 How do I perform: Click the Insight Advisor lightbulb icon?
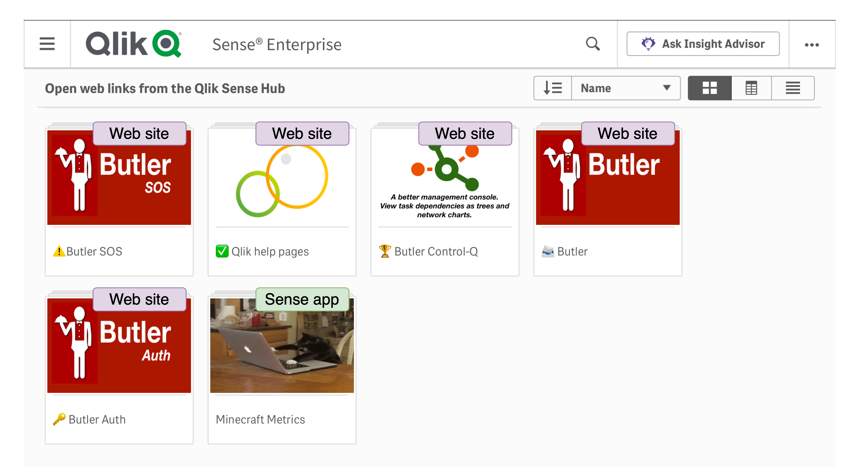click(x=648, y=44)
